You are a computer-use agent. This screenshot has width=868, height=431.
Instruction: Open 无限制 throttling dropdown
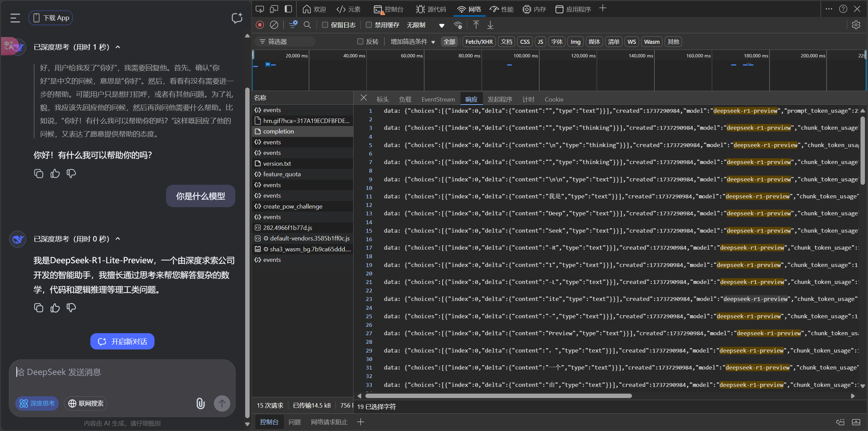[426, 25]
